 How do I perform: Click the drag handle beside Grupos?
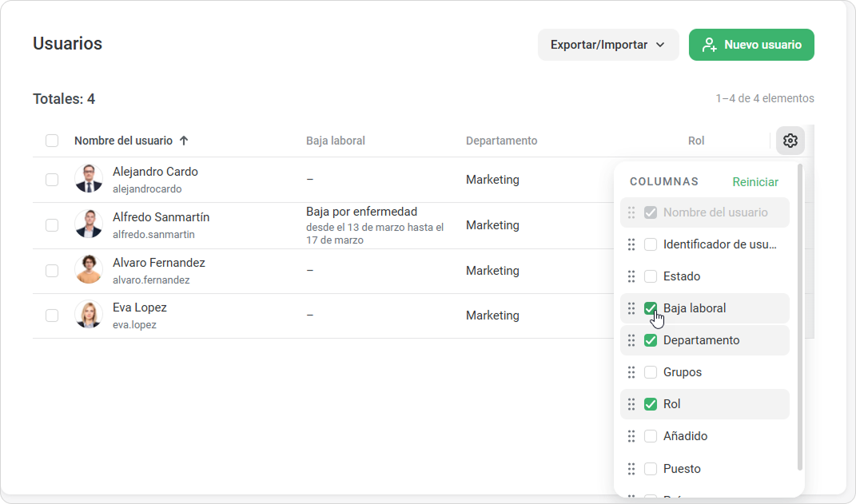click(x=631, y=372)
